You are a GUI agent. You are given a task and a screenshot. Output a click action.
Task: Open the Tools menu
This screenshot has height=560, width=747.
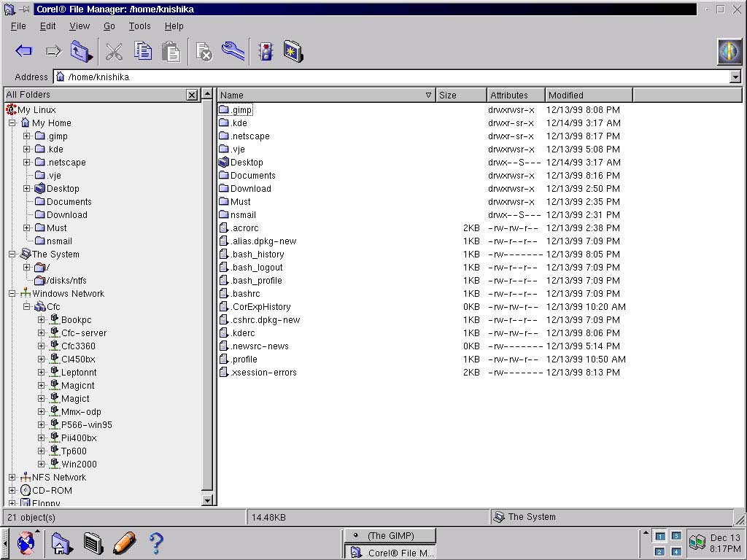click(139, 26)
